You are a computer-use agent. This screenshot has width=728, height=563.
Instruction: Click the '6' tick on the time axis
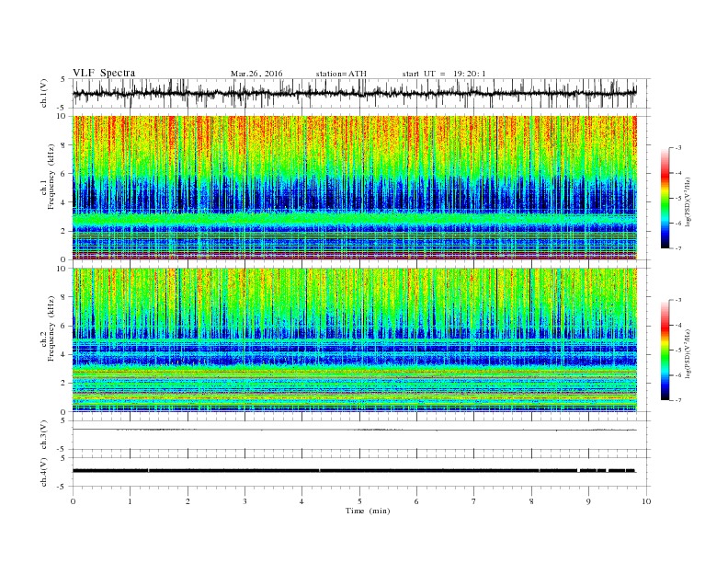click(x=417, y=501)
